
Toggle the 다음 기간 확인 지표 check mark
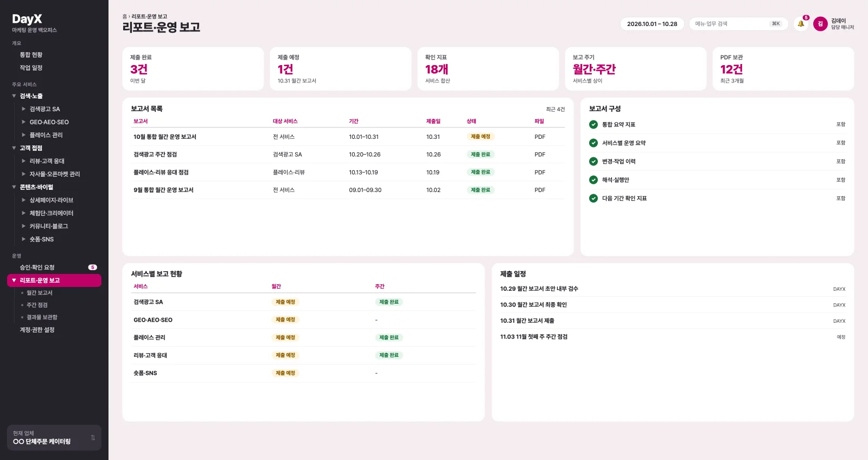point(593,199)
